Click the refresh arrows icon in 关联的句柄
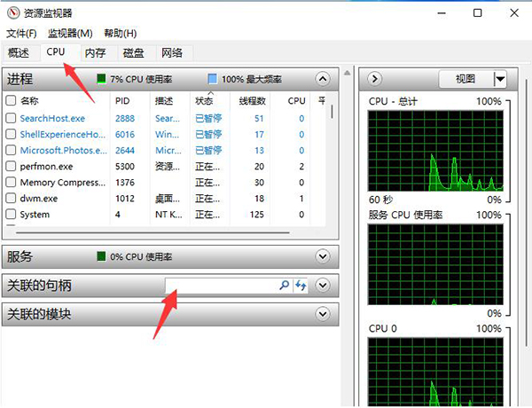The width and height of the screenshot is (532, 408). 301,285
